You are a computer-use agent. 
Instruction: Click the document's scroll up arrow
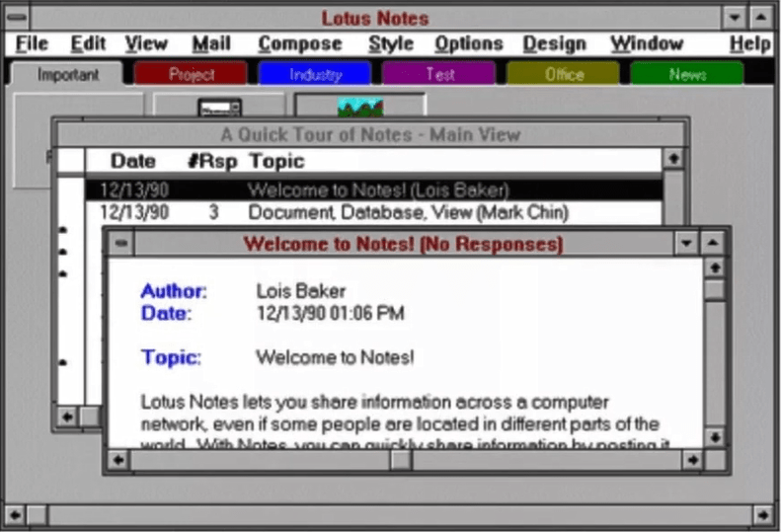coord(714,267)
